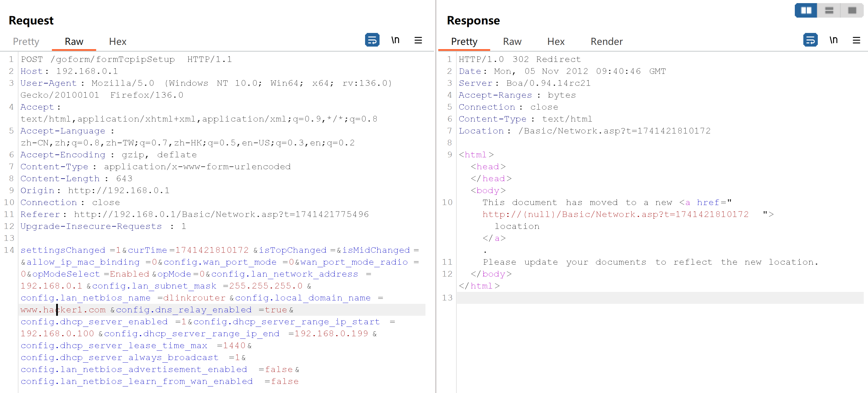Open the Request panel hamburger options menu
The image size is (868, 393).
[x=418, y=40]
